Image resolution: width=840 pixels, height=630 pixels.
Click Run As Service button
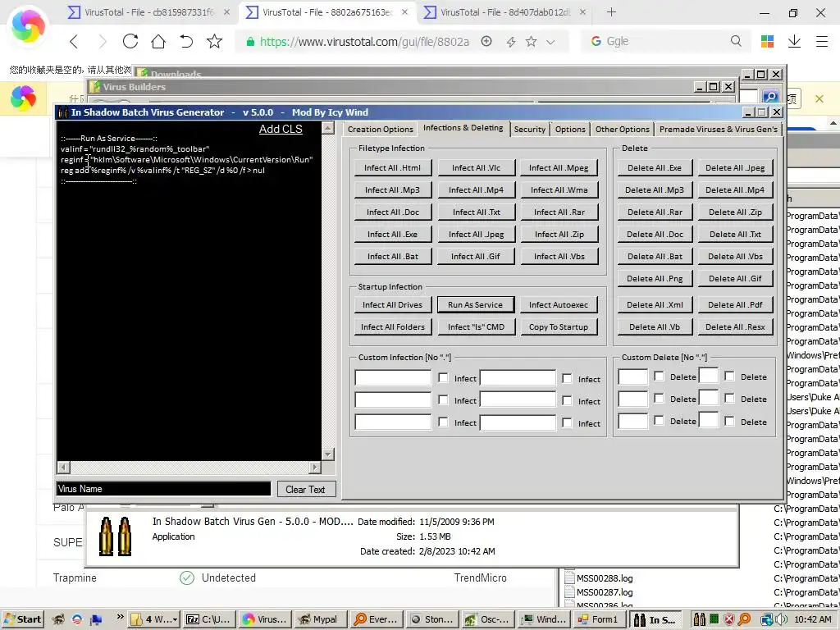coord(475,305)
